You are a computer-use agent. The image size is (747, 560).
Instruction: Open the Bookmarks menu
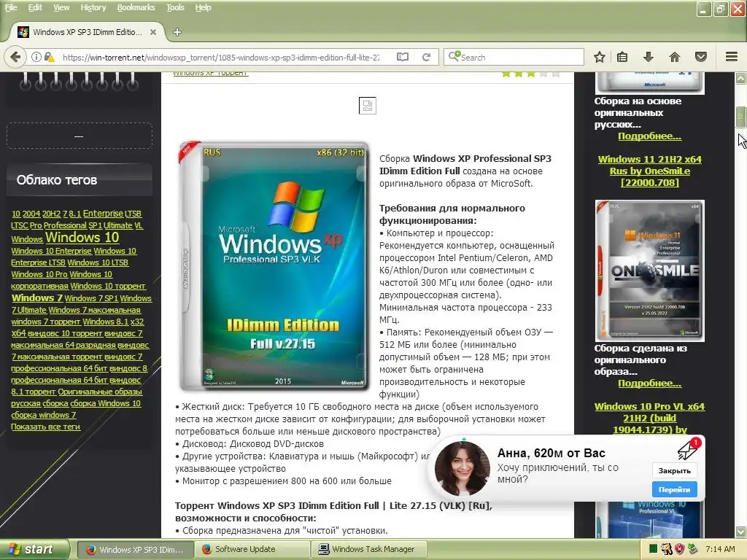[136, 7]
